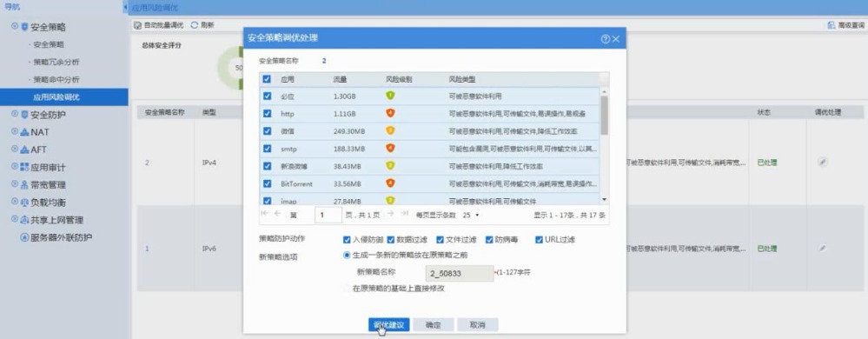This screenshot has height=339, width=868.
Task: Disable the URL过滤 checkbox
Action: coord(540,240)
